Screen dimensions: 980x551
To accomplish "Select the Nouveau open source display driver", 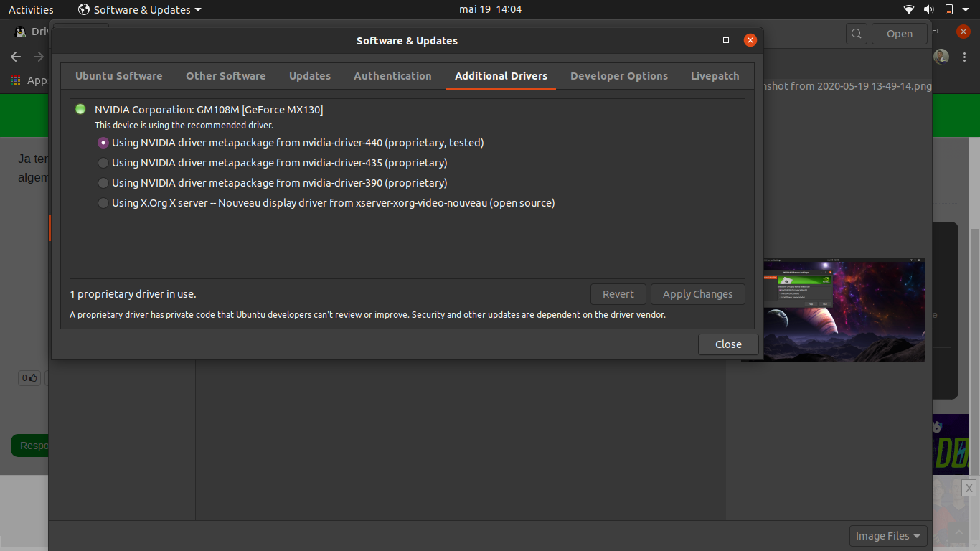I will 103,203.
